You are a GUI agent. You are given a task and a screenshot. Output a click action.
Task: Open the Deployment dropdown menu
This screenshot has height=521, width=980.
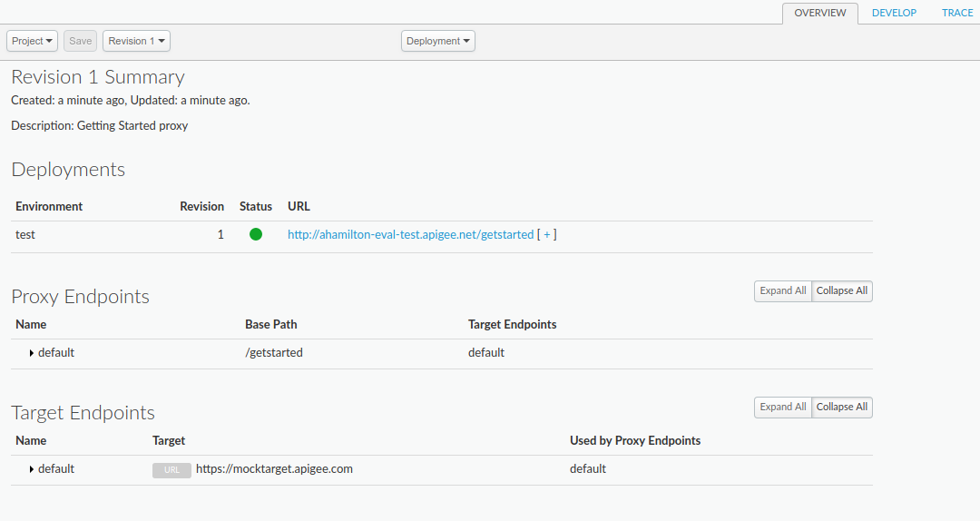(438, 41)
